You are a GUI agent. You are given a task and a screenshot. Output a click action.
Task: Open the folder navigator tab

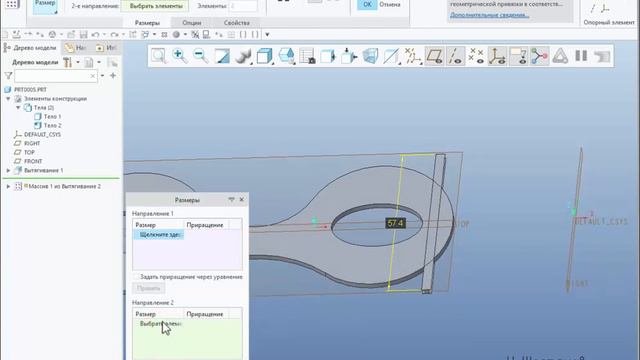pos(76,48)
